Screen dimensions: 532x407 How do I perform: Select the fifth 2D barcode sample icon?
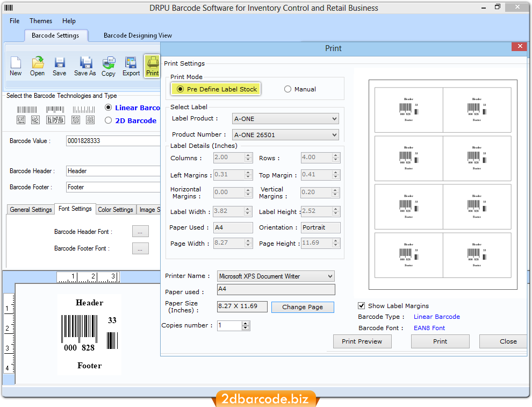tap(90, 120)
